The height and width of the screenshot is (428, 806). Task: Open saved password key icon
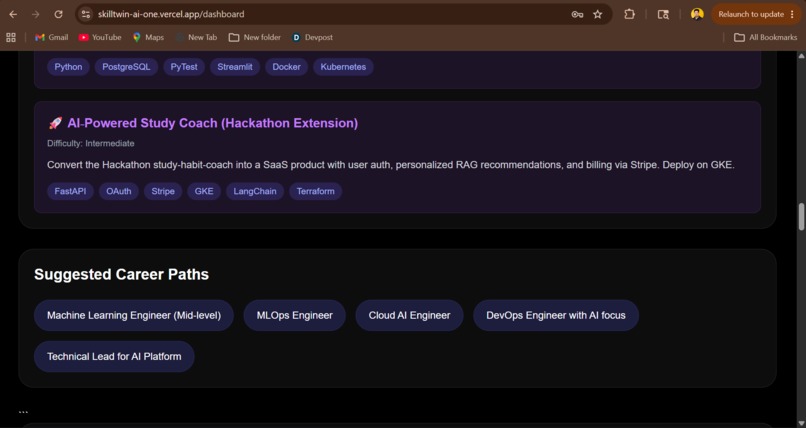pos(577,14)
